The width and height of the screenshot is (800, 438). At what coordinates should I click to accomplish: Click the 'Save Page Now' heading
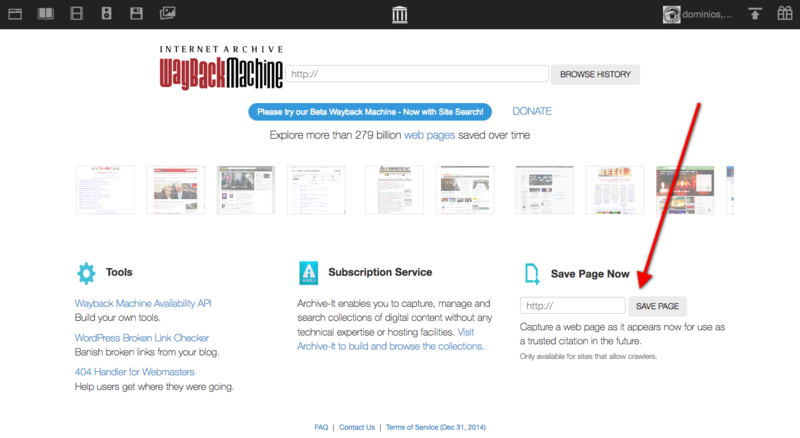pos(590,274)
